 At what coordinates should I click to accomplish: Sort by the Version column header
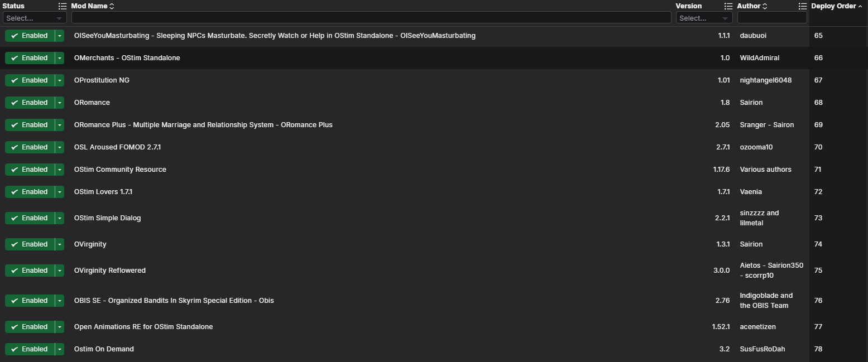(x=688, y=6)
